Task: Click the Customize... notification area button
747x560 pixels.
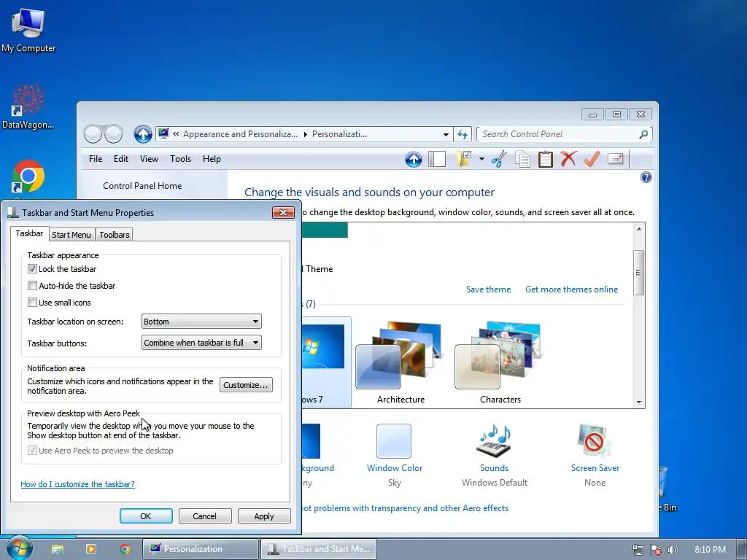Action: [x=246, y=385]
